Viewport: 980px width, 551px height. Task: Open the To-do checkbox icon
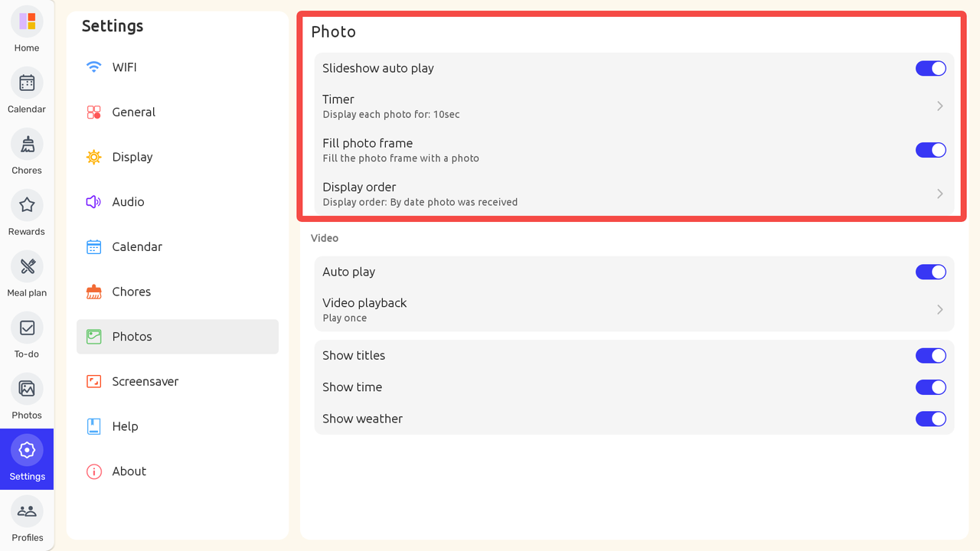click(27, 328)
